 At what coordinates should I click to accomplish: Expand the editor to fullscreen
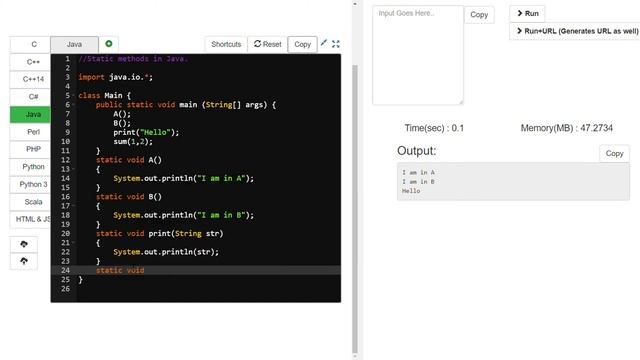click(x=336, y=44)
